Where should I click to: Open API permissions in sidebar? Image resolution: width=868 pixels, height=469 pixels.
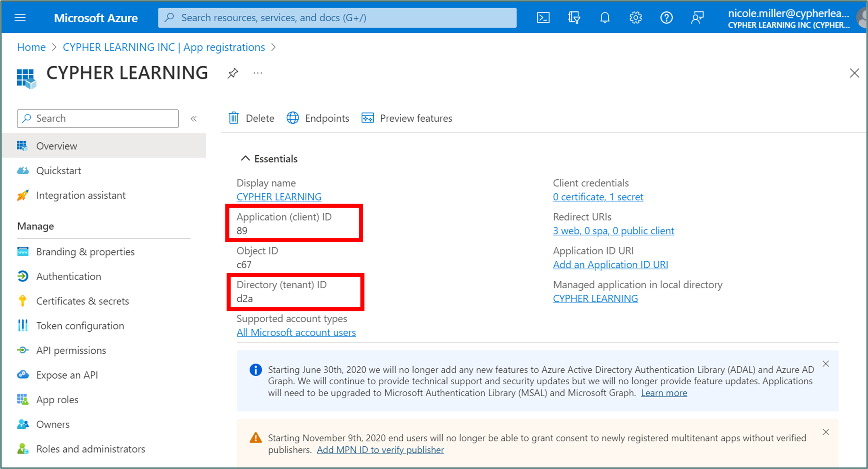click(x=71, y=350)
